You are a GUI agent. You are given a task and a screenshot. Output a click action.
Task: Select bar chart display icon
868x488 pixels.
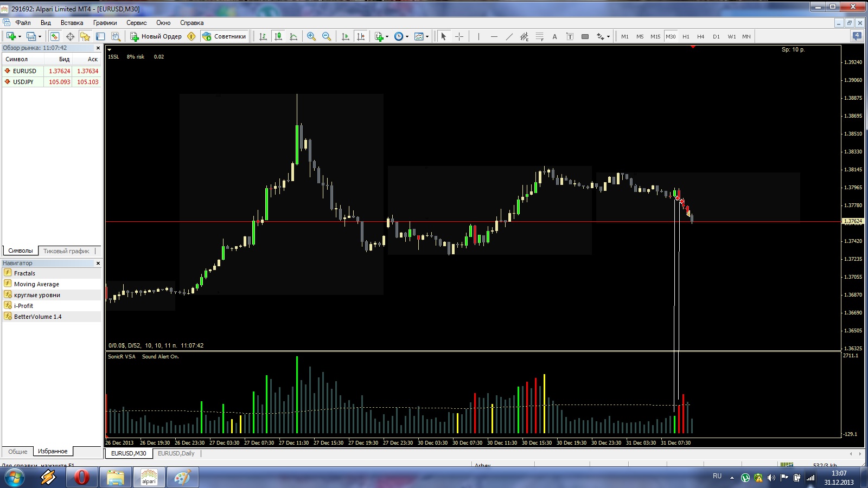click(x=263, y=36)
